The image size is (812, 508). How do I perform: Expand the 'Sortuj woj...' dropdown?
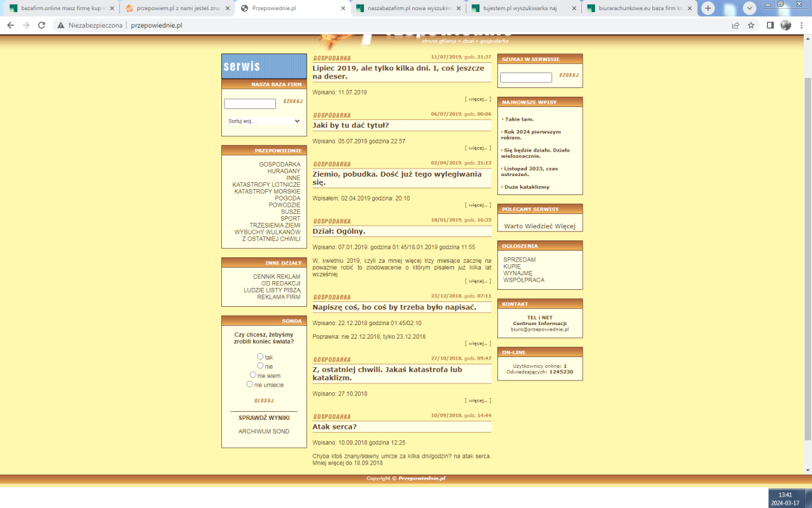[x=264, y=121]
